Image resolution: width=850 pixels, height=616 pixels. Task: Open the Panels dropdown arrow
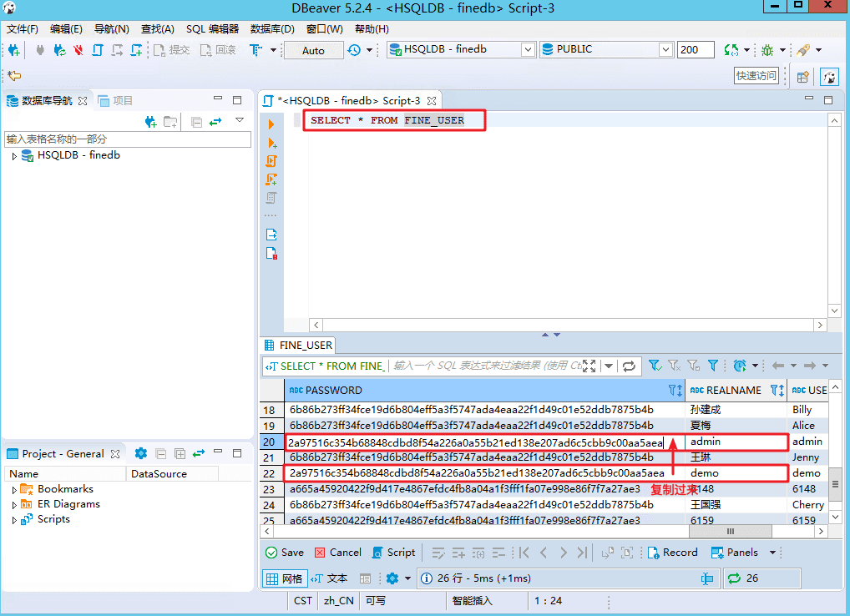(x=772, y=553)
